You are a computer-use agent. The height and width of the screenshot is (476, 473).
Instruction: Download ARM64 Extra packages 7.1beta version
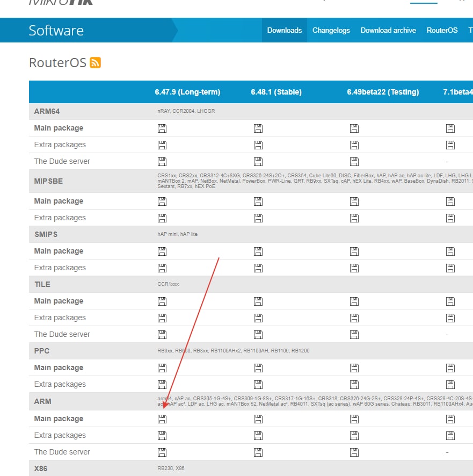tap(450, 145)
